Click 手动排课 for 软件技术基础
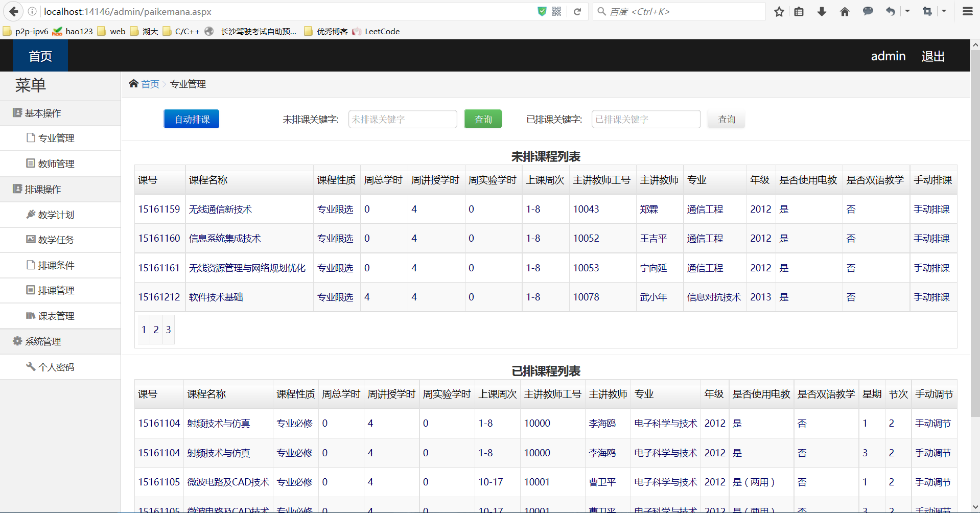This screenshot has width=980, height=513. pyautogui.click(x=931, y=297)
